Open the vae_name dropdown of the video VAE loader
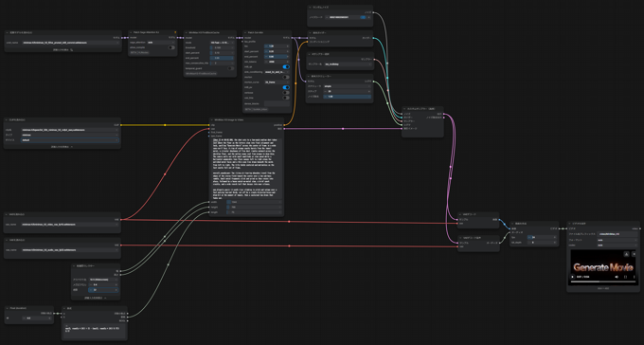The image size is (644, 345). click(x=70, y=225)
